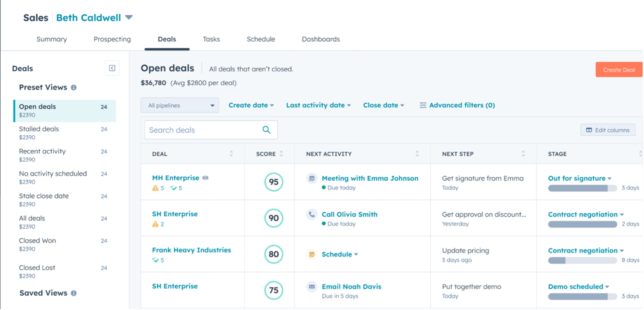Image resolution: width=644 pixels, height=310 pixels.
Task: Click the Advanced filters sliders icon
Action: point(423,105)
